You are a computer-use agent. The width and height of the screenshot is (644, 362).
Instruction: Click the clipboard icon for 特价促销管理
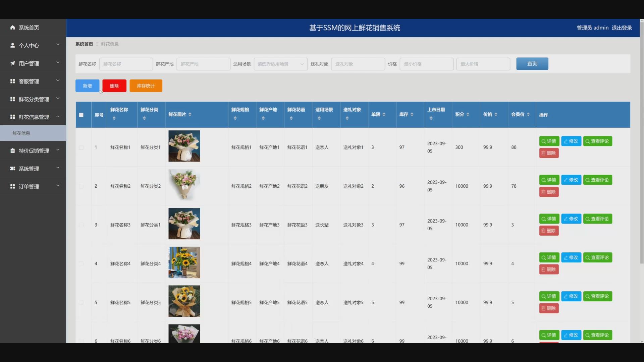(12, 151)
